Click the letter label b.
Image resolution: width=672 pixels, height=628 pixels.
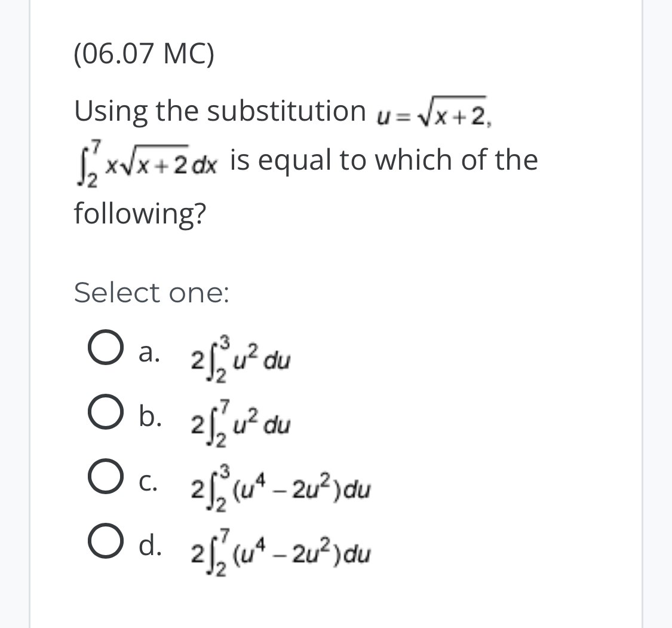[148, 415]
